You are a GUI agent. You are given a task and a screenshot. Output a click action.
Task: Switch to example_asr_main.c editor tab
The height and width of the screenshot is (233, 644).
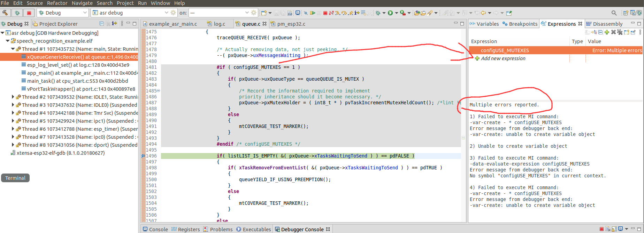pos(170,24)
